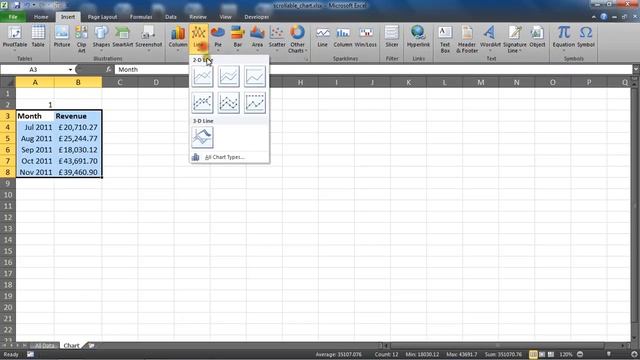
Task: Choose Stacked Line with Markers chart
Action: pos(229,102)
